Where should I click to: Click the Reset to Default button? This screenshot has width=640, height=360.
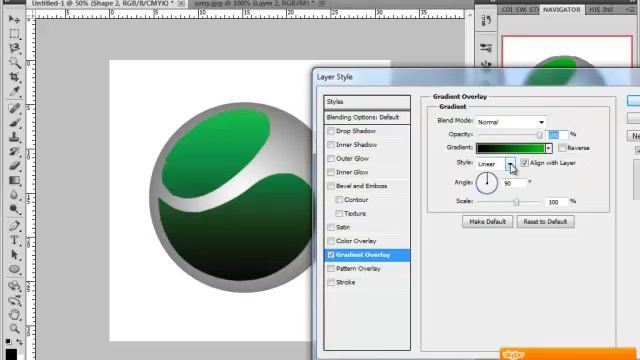(x=545, y=222)
